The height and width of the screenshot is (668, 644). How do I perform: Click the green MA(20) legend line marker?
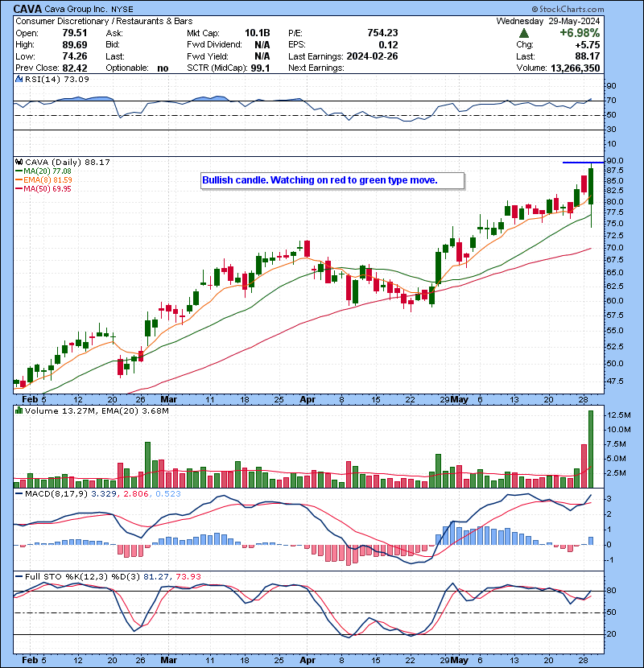[19, 171]
